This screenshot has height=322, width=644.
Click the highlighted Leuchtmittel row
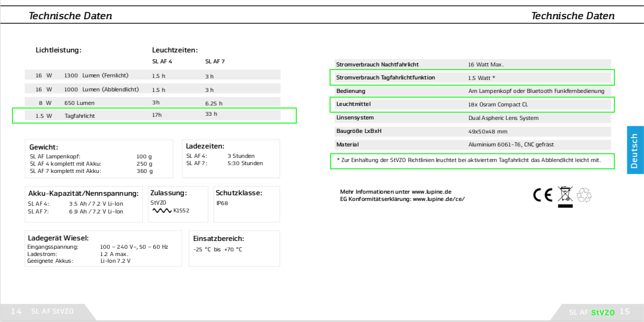click(x=472, y=104)
